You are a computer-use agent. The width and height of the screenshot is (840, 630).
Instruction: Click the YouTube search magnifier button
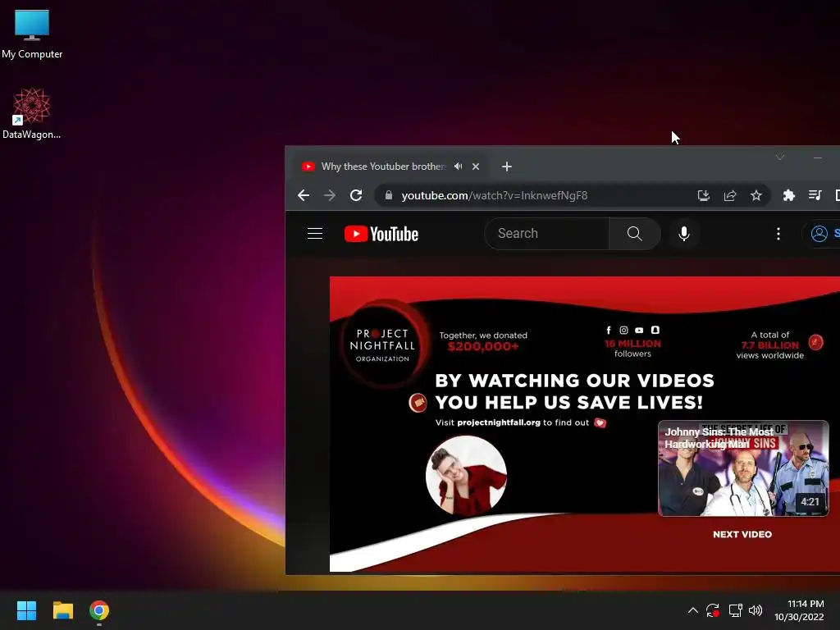click(x=634, y=234)
